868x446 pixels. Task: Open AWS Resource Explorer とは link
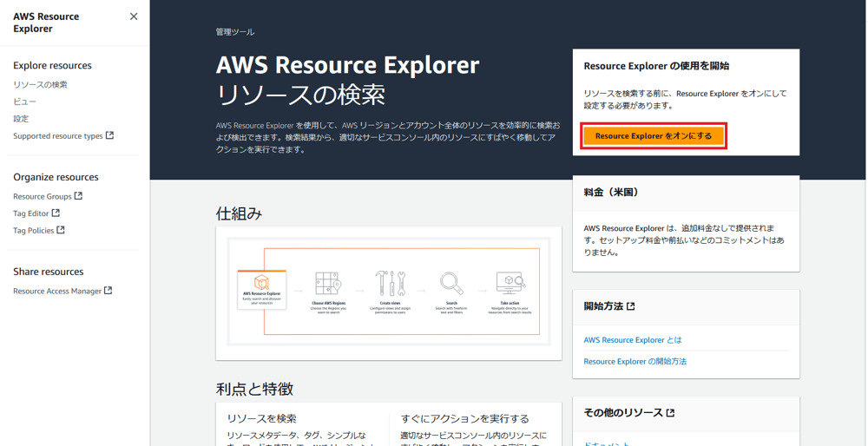click(x=633, y=340)
